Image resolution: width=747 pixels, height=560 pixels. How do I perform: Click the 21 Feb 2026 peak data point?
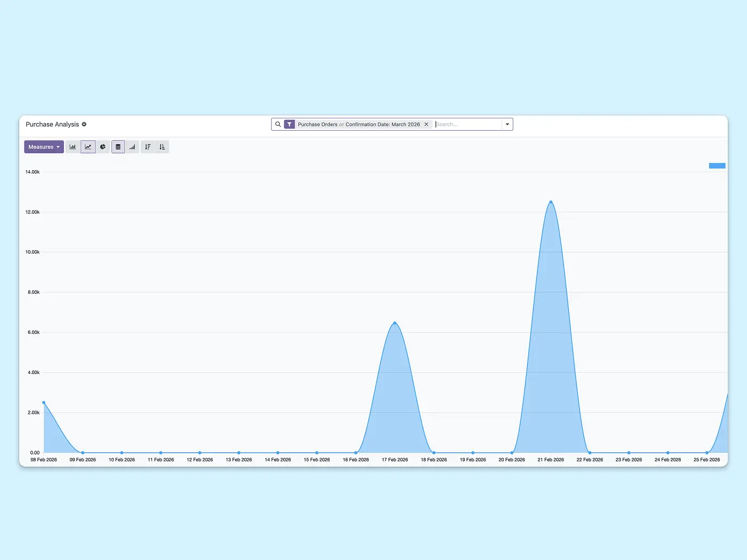(551, 202)
